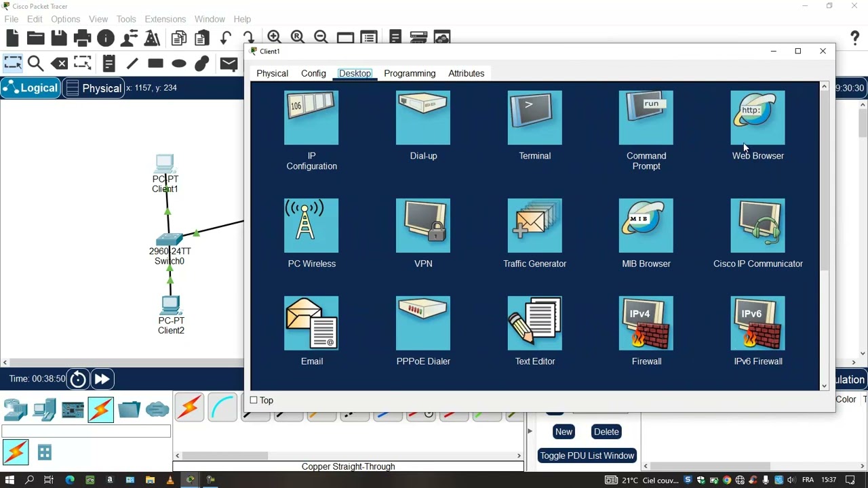Open the Programming tab
This screenshot has width=868, height=488.
coord(410,73)
